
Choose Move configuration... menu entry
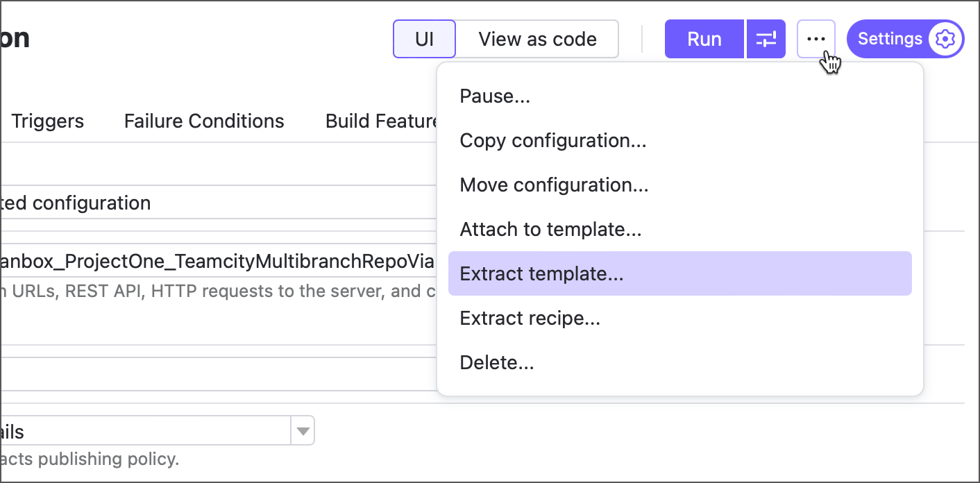pyautogui.click(x=554, y=185)
